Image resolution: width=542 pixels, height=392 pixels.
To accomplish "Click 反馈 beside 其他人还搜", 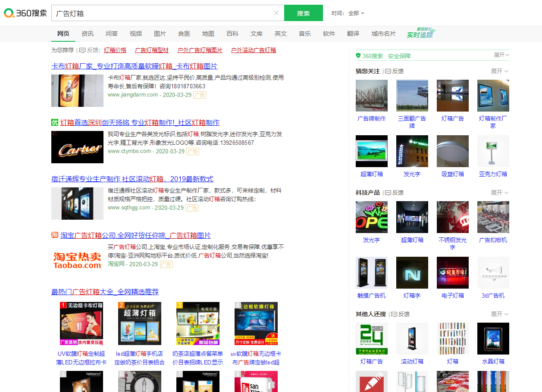I will pos(400,314).
